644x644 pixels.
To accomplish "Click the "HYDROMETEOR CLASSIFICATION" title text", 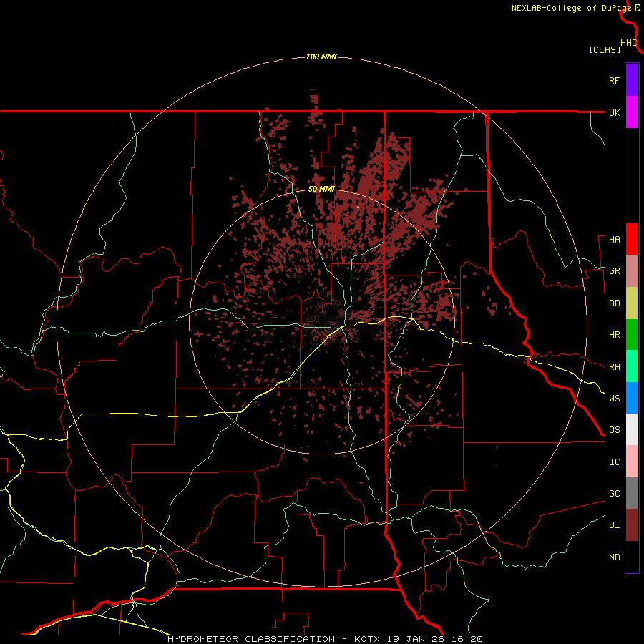I will coord(251,639).
